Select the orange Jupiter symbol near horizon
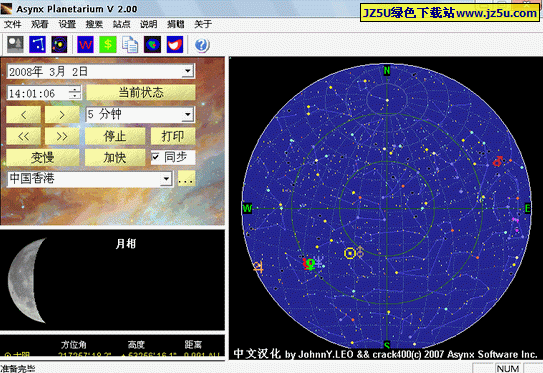This screenshot has width=543, height=373. (x=258, y=267)
